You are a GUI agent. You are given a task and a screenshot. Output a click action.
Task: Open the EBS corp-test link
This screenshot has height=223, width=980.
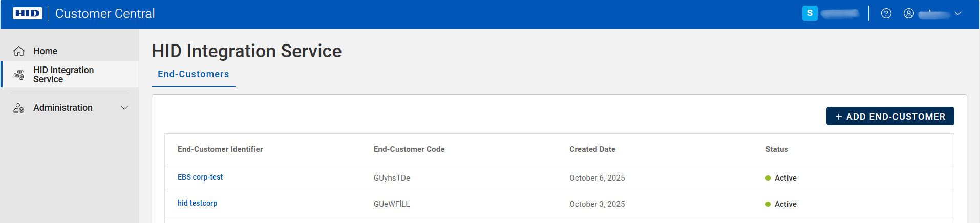200,177
